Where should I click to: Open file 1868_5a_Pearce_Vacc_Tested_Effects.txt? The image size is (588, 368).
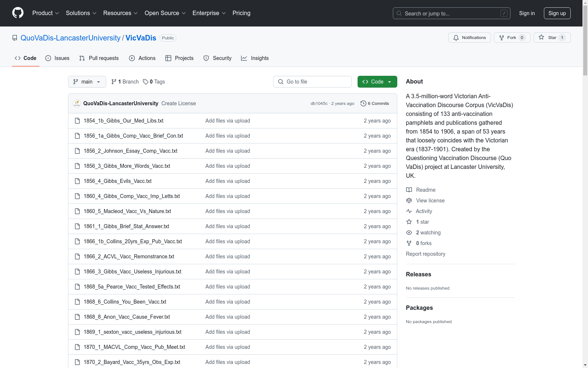132,287
